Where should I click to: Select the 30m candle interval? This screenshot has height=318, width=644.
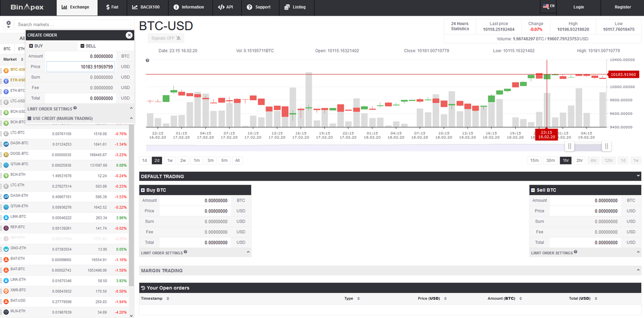click(551, 160)
